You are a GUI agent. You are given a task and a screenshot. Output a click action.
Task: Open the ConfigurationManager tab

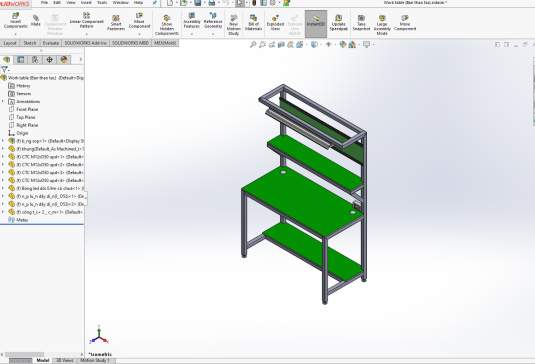[x=35, y=60]
